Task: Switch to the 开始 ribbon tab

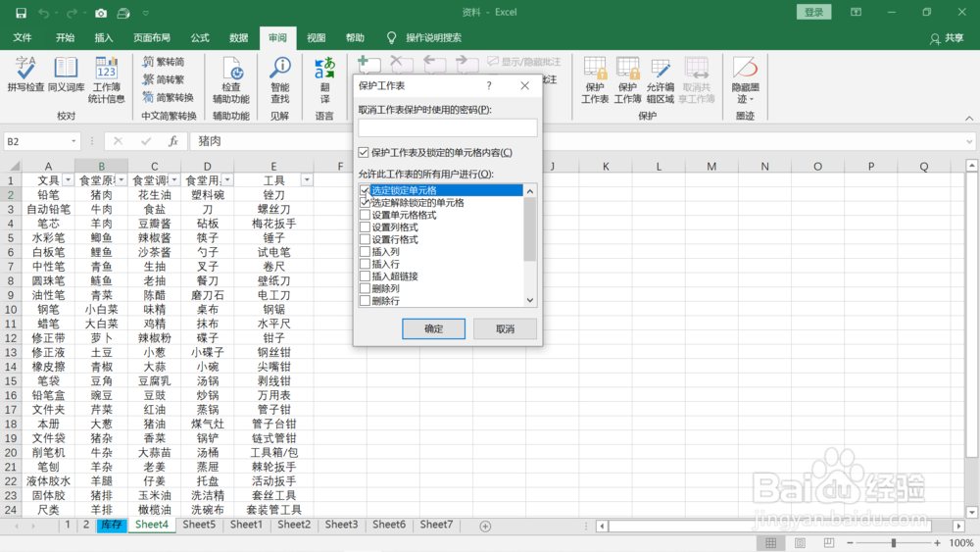Action: pyautogui.click(x=65, y=38)
